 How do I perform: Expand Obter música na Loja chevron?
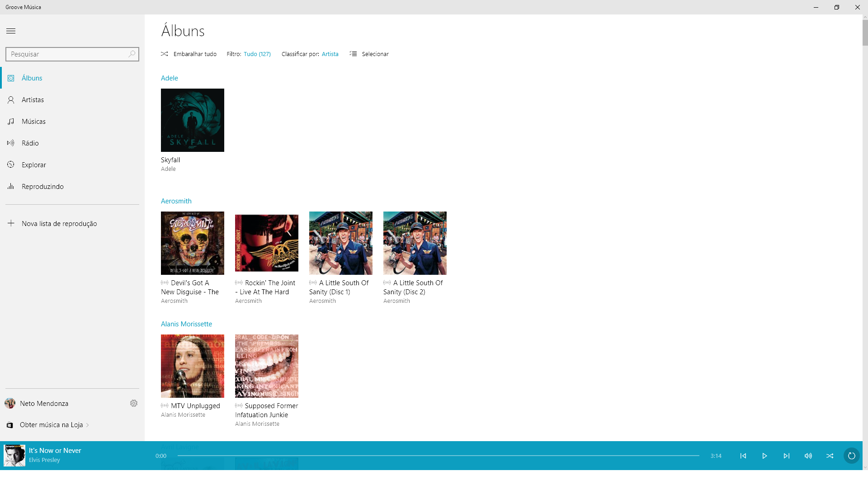click(x=87, y=425)
